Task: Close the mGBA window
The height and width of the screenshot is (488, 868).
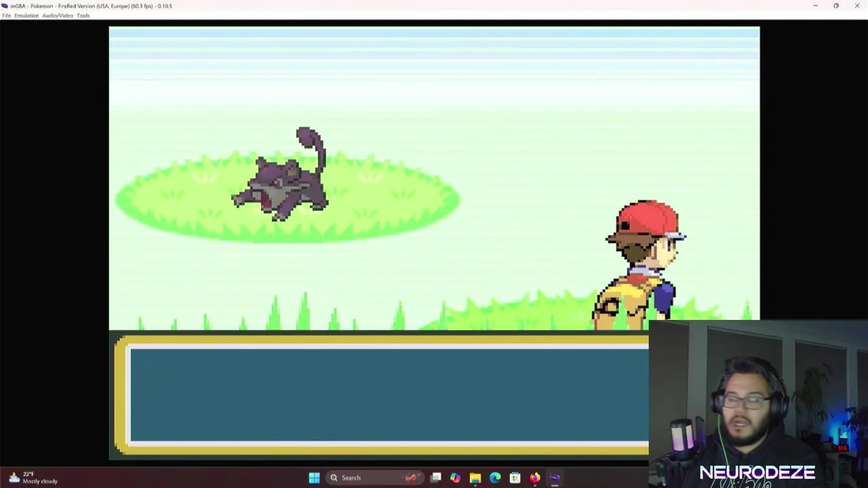Action: coord(856,5)
